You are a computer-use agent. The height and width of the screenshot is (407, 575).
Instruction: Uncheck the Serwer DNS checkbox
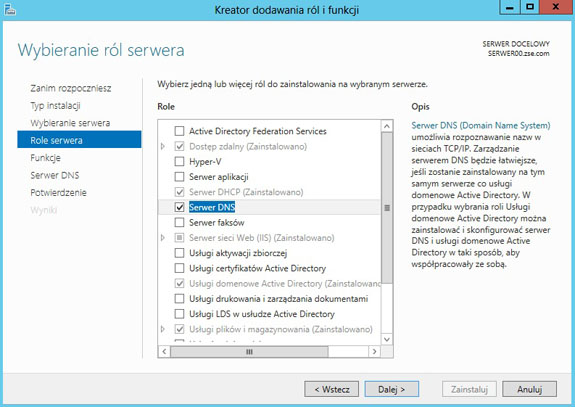[x=179, y=207]
